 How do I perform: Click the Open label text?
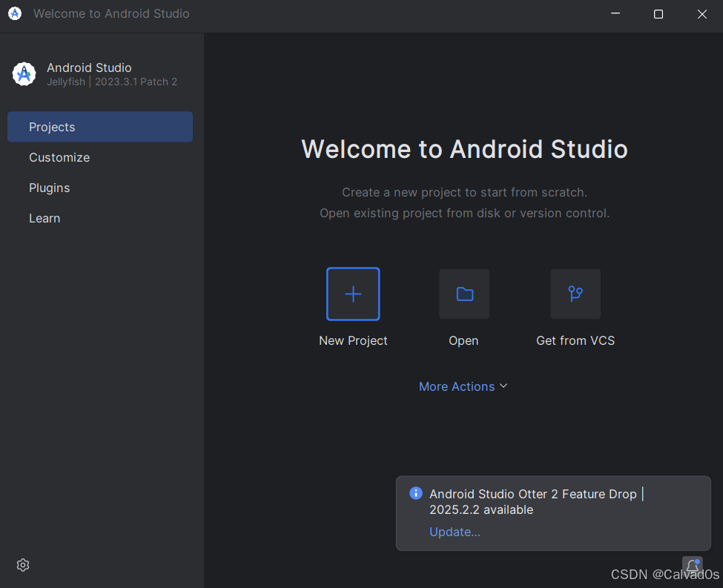[463, 340]
